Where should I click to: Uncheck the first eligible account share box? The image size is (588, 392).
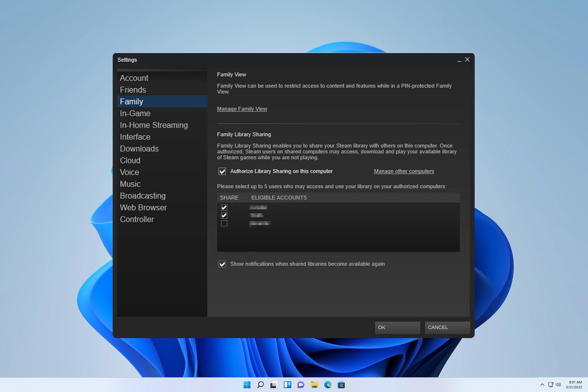coord(224,208)
